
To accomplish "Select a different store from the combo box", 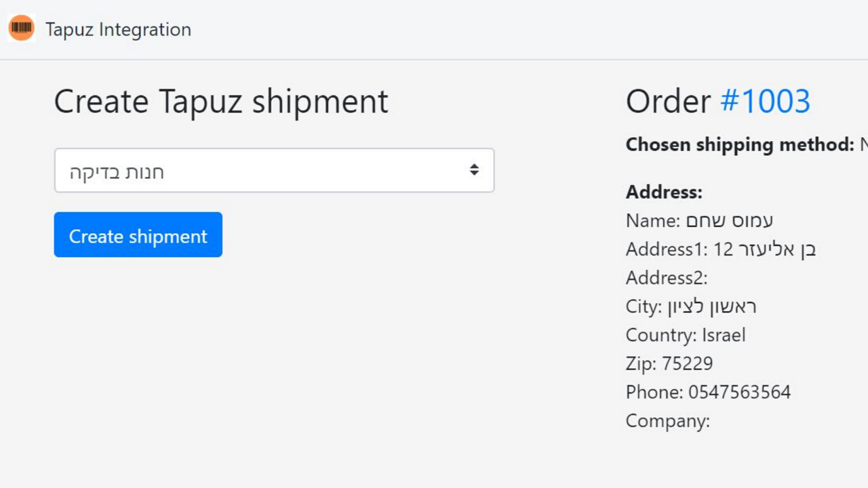I will 274,170.
